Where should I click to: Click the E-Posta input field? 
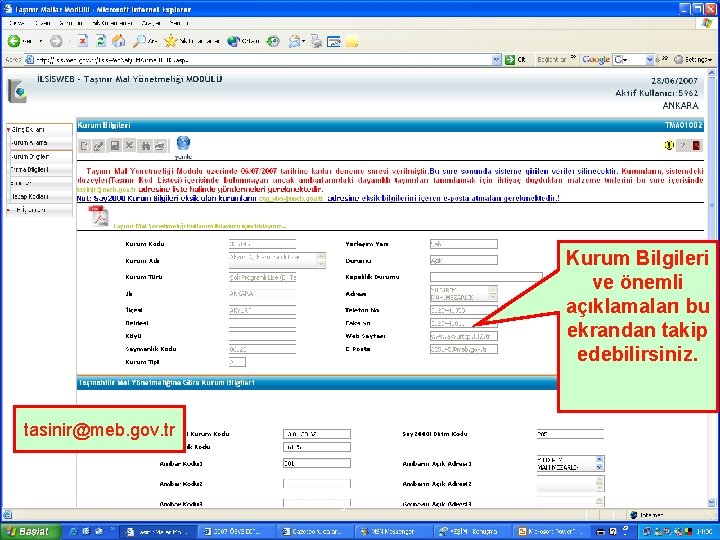[x=464, y=349]
